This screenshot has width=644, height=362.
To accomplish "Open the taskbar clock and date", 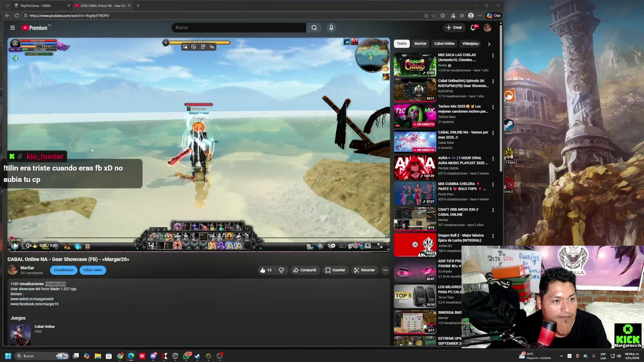I will pos(632,356).
